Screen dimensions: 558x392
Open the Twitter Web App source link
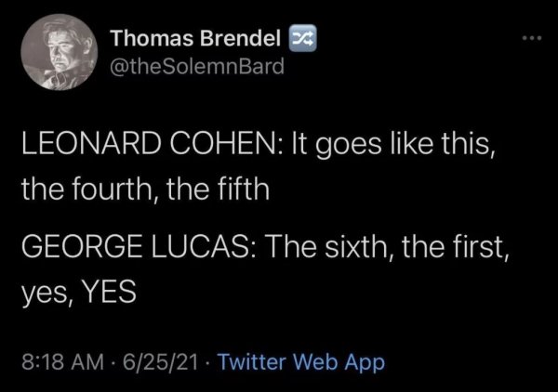pyautogui.click(x=300, y=359)
